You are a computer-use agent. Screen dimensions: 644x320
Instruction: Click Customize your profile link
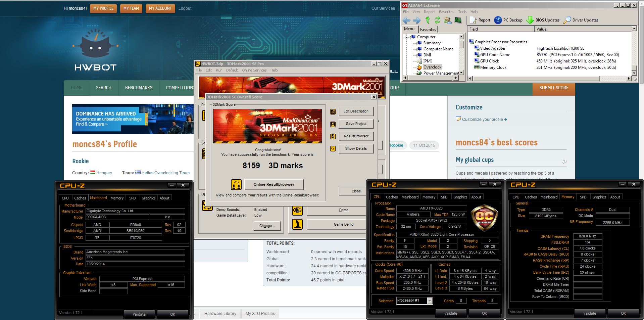(x=484, y=119)
